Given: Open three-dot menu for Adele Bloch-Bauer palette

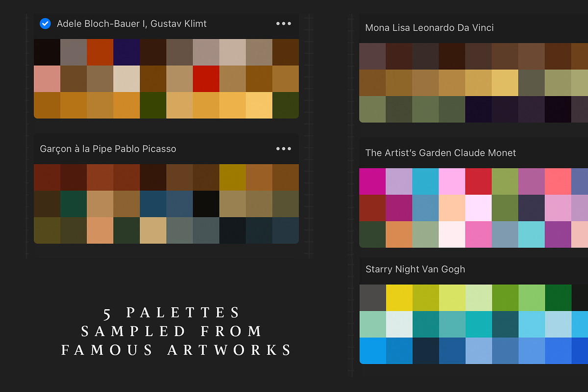Looking at the screenshot, I should [x=284, y=24].
